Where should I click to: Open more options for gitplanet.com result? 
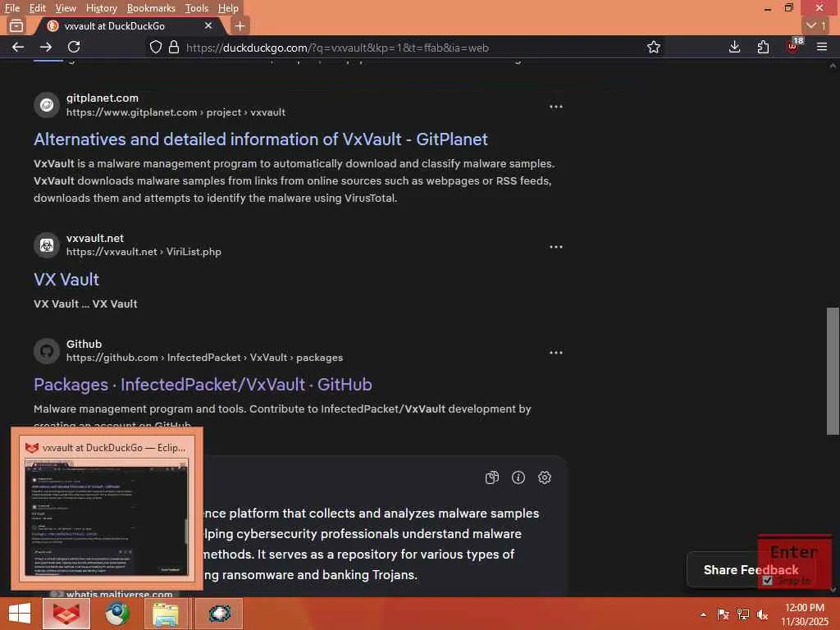(x=555, y=107)
